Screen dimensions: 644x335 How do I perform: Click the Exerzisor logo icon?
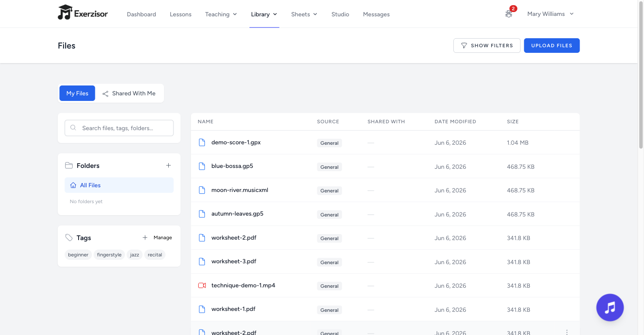[64, 12]
